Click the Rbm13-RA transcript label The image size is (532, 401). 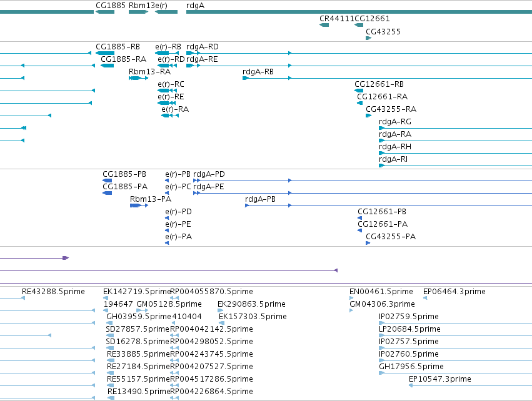149,72
